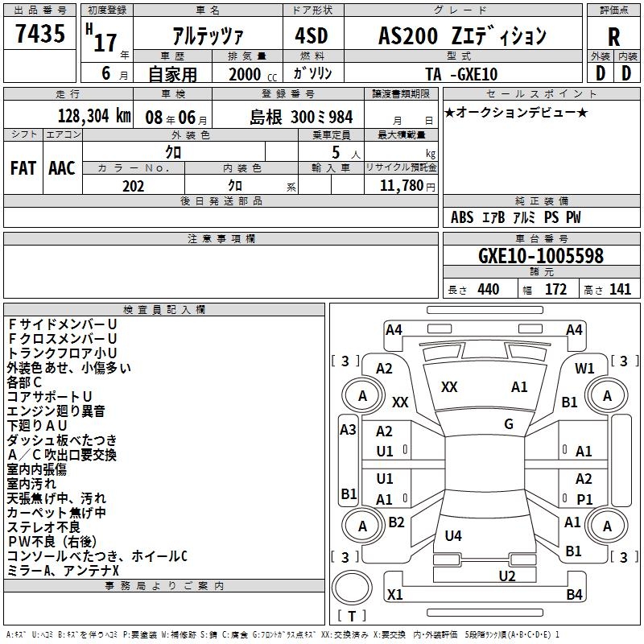Click the fuel type ガソリン

click(313, 73)
